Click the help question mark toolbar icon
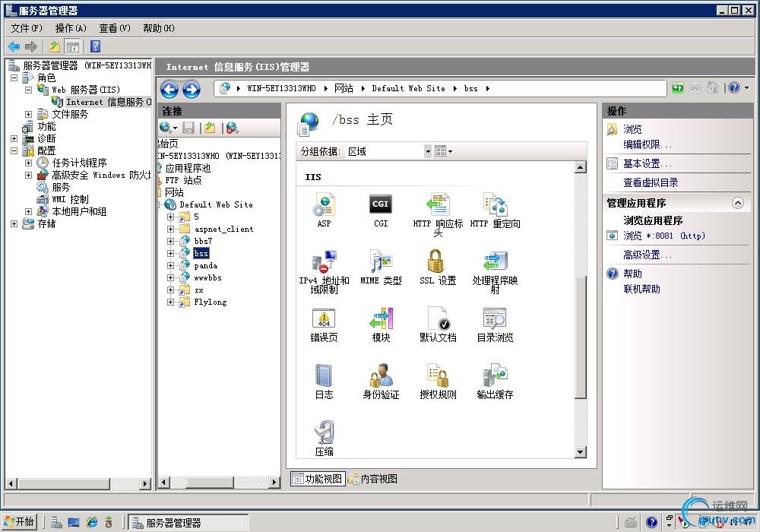 tap(96, 46)
